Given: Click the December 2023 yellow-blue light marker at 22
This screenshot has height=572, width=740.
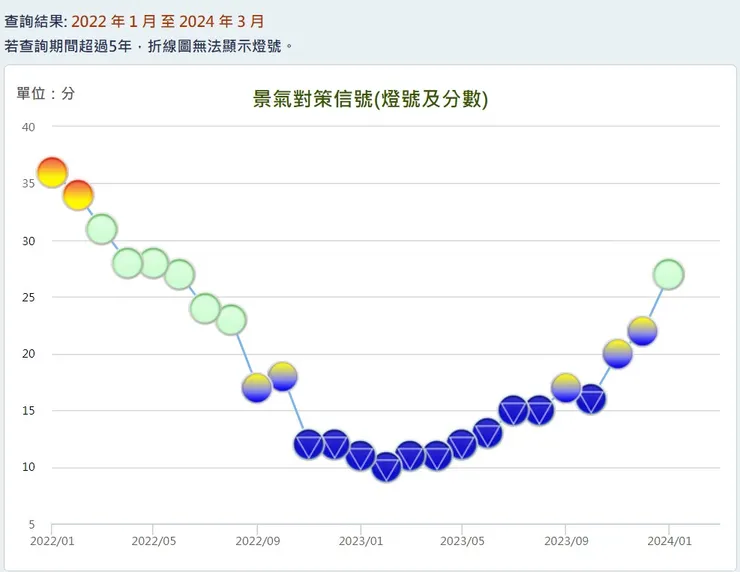Looking at the screenshot, I should (x=643, y=331).
